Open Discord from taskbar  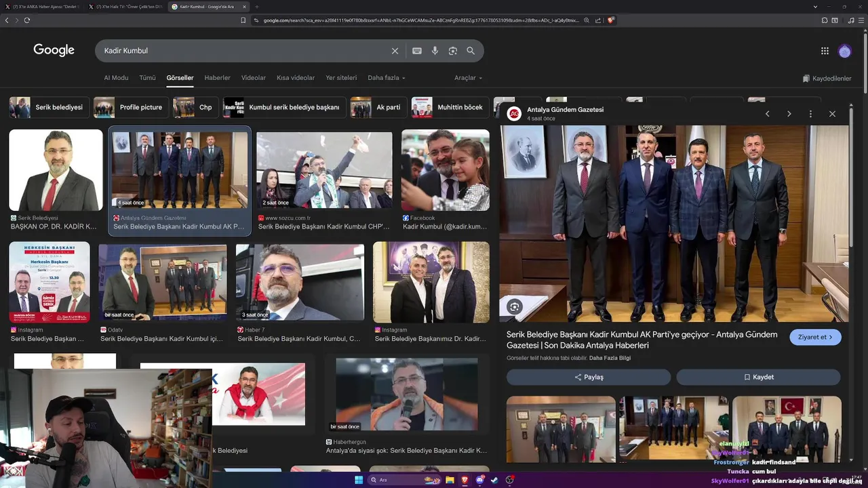480,480
